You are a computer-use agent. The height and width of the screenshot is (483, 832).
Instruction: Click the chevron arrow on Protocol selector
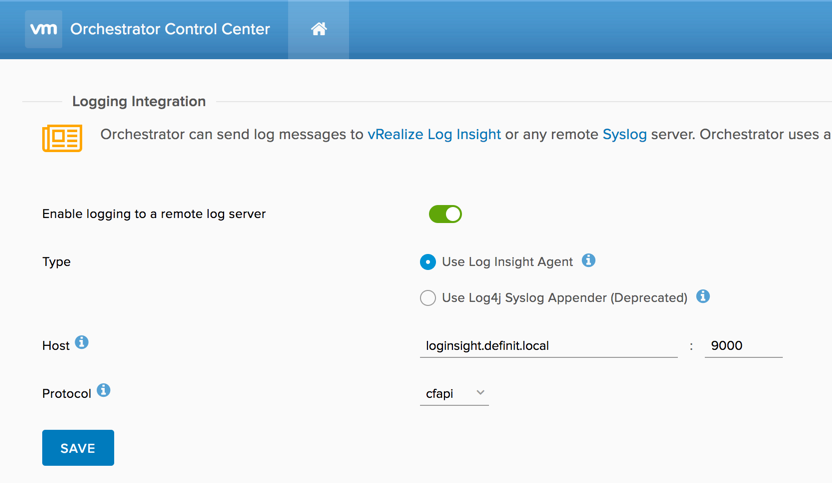(x=480, y=392)
